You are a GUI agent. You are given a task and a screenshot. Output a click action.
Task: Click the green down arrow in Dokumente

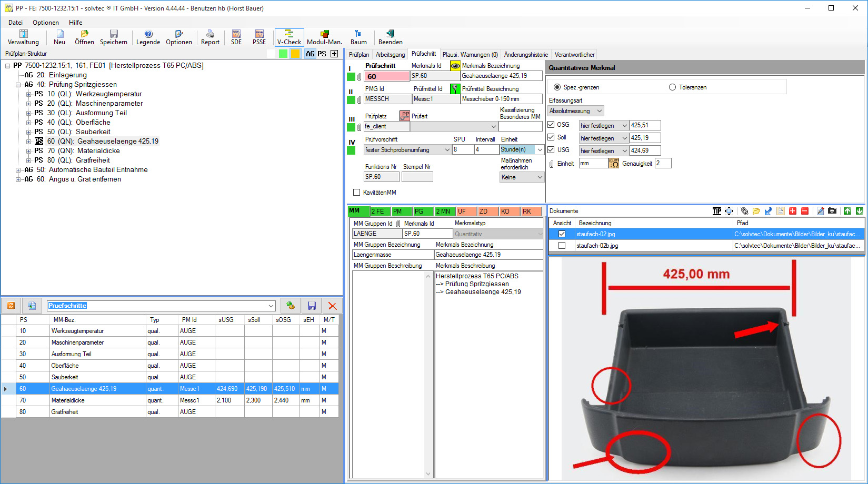click(860, 211)
